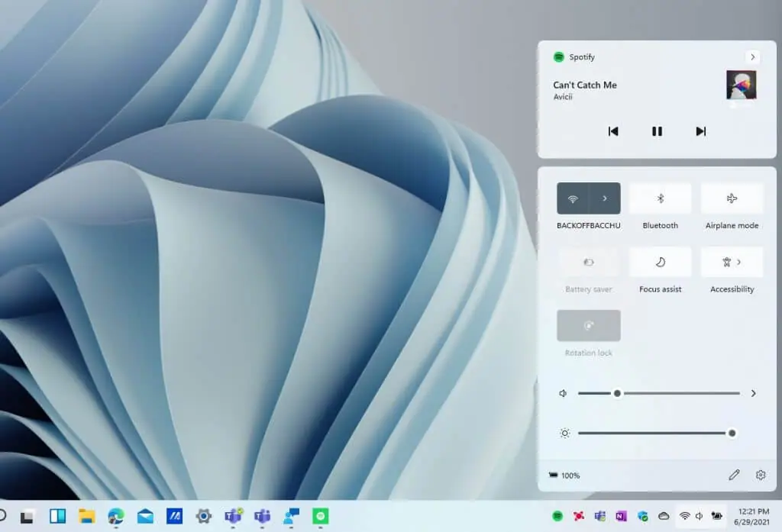Set a level on the volume slider

[x=658, y=393]
